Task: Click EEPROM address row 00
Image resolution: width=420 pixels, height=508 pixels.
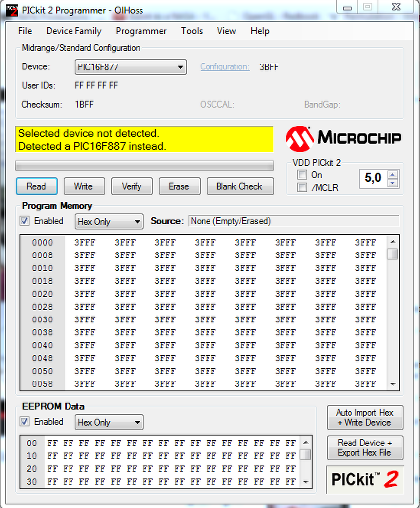Action: coord(32,443)
